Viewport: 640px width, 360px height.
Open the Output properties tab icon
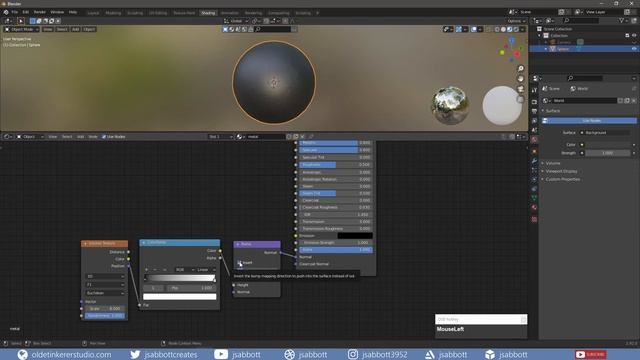pos(534,111)
